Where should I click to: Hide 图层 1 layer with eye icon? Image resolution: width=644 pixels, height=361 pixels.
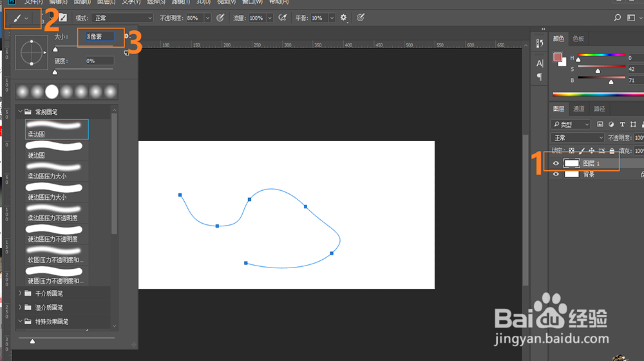[556, 163]
